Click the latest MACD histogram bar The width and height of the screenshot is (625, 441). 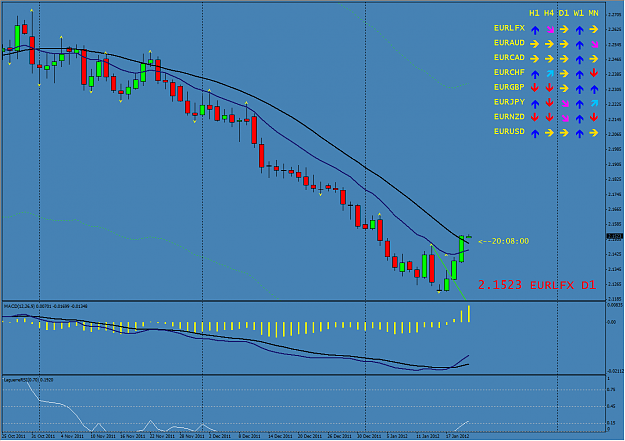[x=469, y=314]
